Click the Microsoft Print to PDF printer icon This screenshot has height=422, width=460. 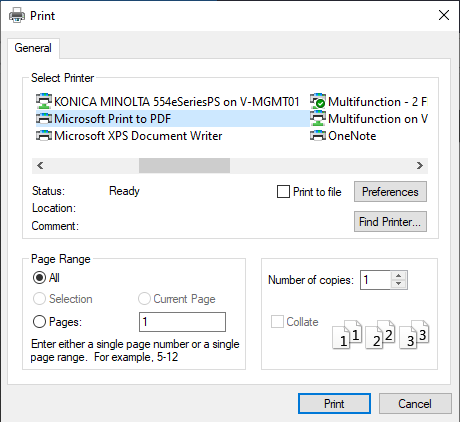(x=44, y=118)
